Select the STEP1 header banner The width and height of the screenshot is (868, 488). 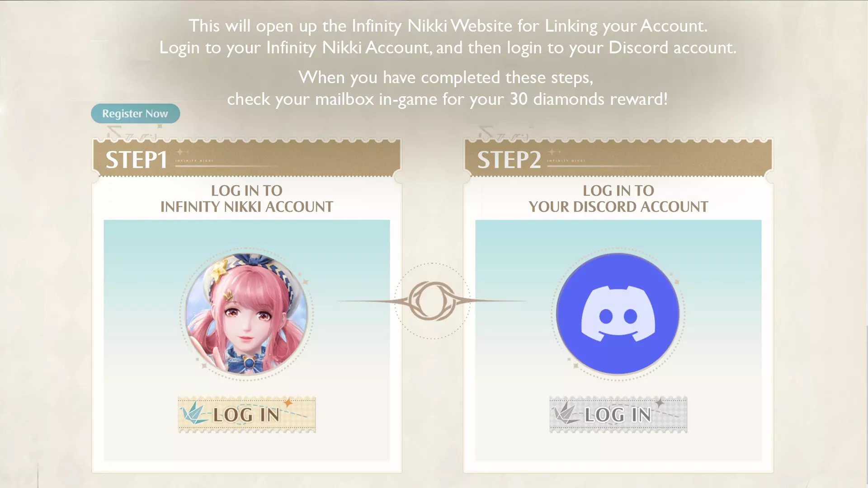[247, 159]
